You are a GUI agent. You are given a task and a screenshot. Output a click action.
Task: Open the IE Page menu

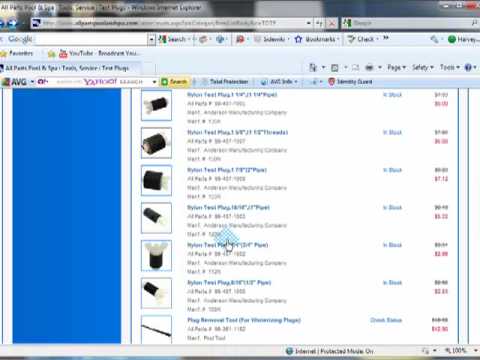(x=396, y=68)
